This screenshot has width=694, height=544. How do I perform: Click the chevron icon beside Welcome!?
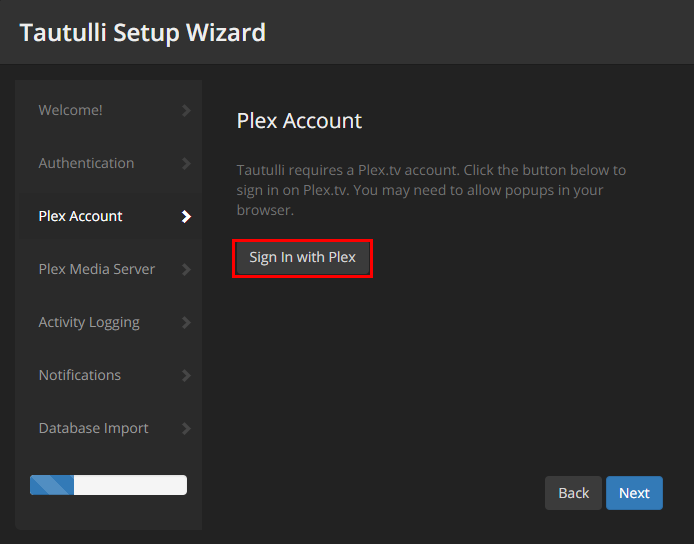(186, 110)
